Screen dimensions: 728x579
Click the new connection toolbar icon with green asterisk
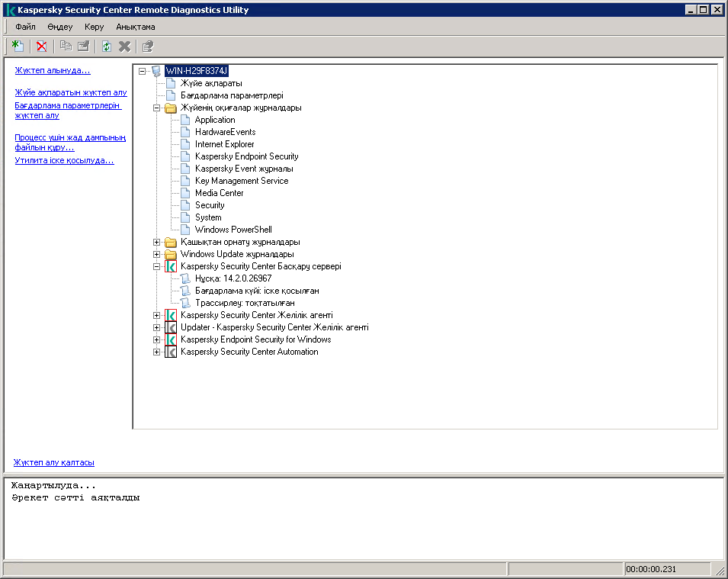pos(18,47)
